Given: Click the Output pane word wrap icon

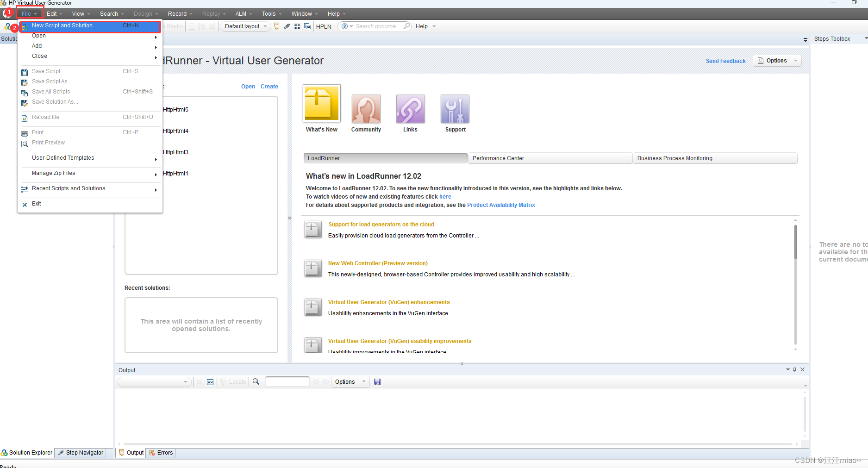Looking at the screenshot, I should (210, 382).
